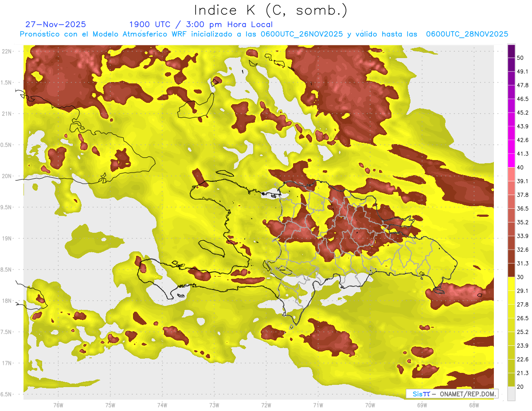The height and width of the screenshot is (411, 532).
Task: Click the olive colorbar segment between 20 and 21.3
Action: pos(511,380)
